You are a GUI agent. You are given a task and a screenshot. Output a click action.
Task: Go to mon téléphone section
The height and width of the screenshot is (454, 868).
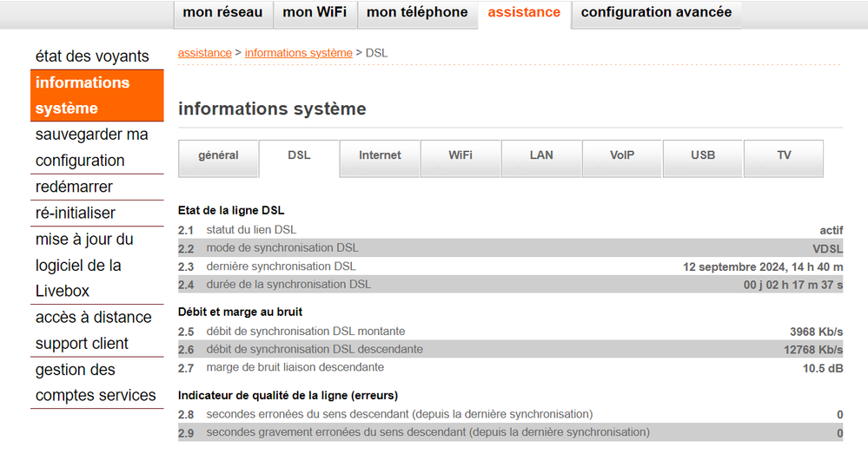(417, 13)
